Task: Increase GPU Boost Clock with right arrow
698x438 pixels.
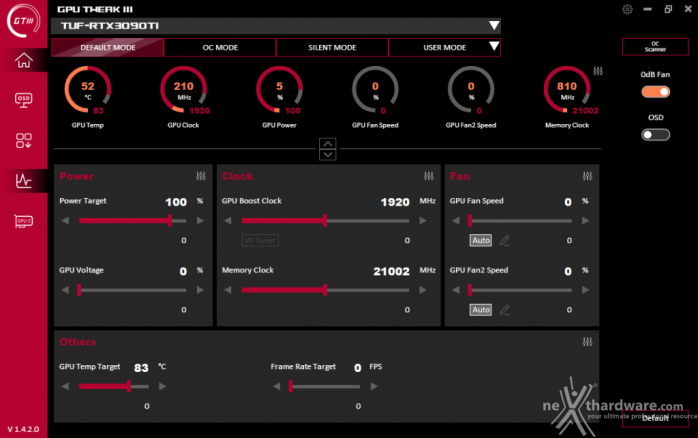Action: (x=423, y=221)
